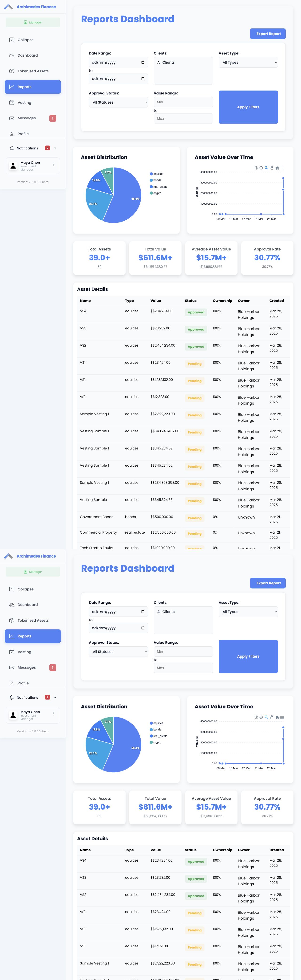
Task: Open Approval Status dropdown in lower filter panel
Action: click(x=118, y=652)
